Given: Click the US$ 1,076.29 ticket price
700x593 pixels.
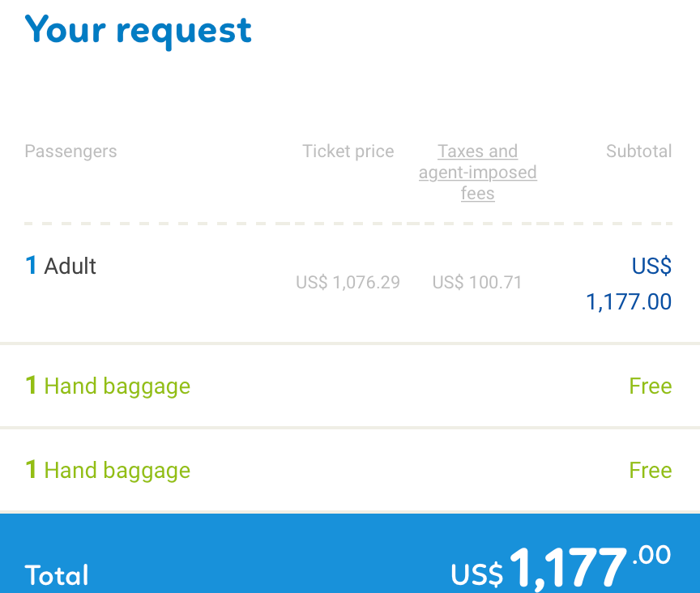Looking at the screenshot, I should [348, 283].
